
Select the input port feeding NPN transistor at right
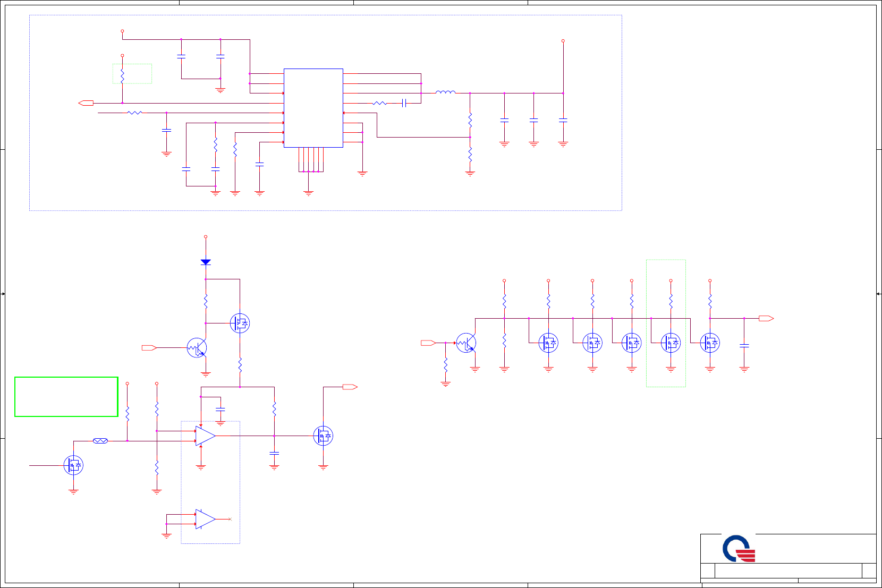[x=428, y=343]
